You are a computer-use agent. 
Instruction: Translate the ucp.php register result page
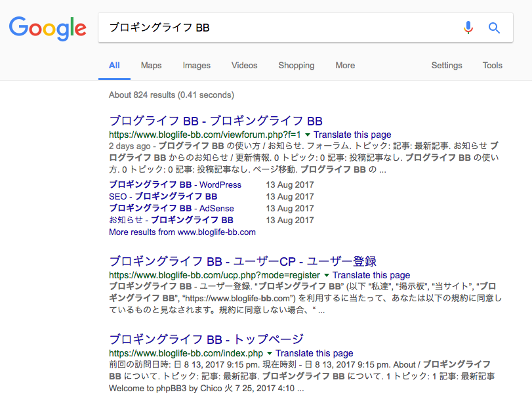[371, 275]
